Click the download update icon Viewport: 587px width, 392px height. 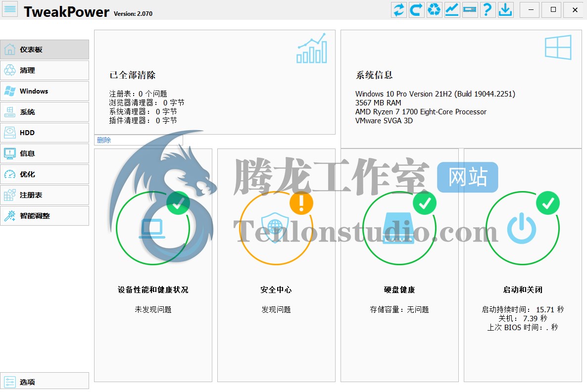[x=505, y=10]
